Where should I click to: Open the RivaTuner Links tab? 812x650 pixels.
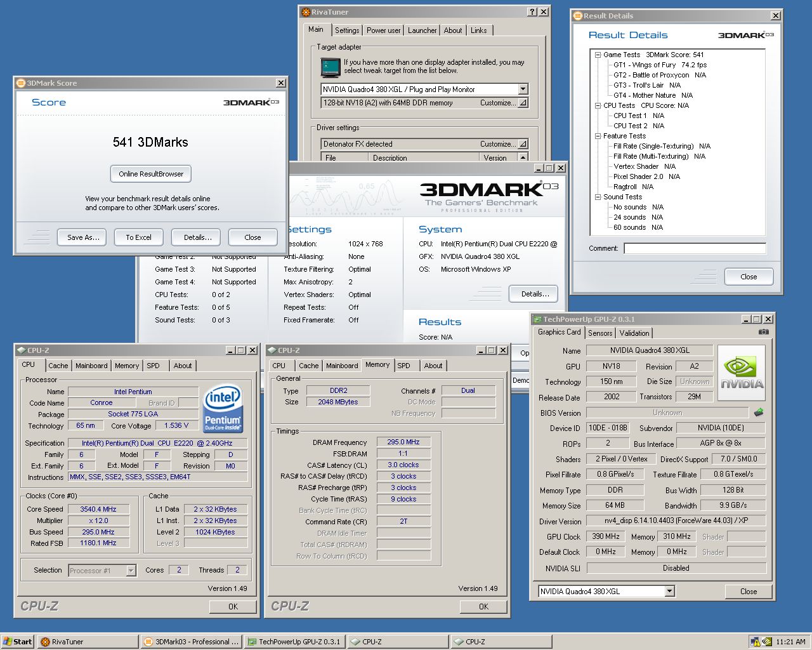[479, 30]
